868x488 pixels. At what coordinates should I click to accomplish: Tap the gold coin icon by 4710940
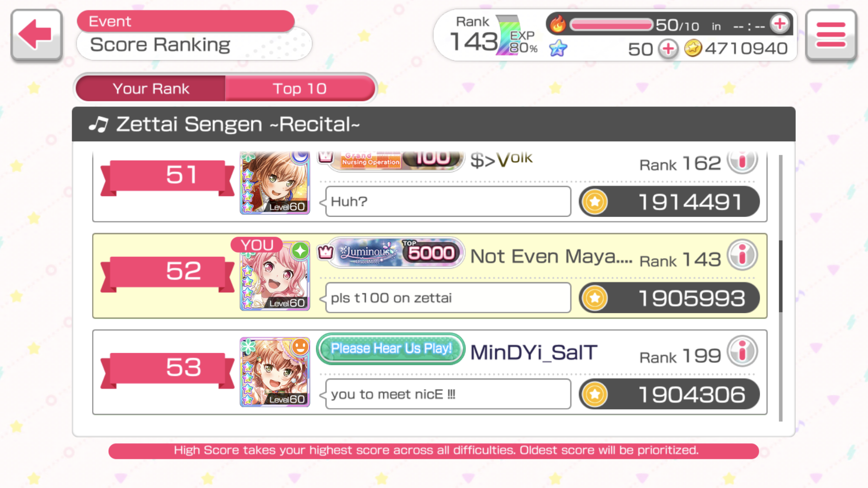click(x=693, y=49)
